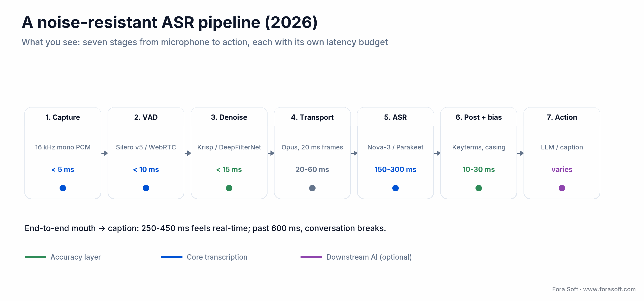Click the 'Accuracy layer' legend label
Image resolution: width=644 pixels, height=301 pixels.
(76, 257)
